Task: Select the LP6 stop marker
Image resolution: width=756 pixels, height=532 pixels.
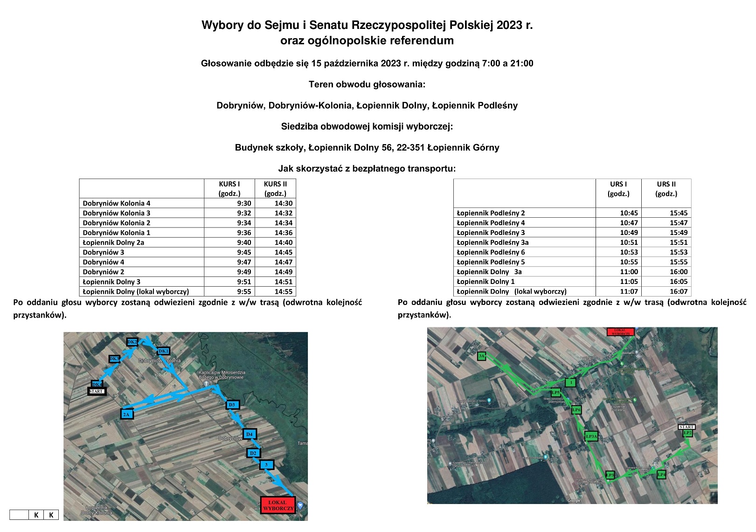Action: click(576, 410)
